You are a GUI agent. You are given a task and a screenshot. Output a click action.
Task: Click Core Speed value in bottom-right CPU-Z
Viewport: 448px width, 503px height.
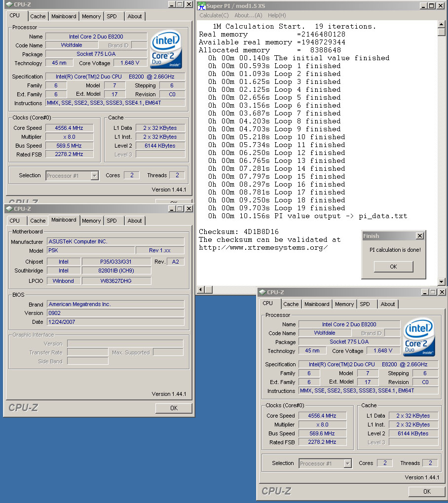pos(322,416)
